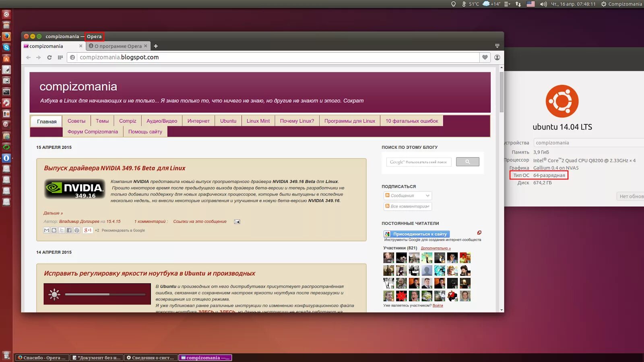Email the post using the envelope-arrow icon
The width and height of the screenshot is (644, 362).
(x=237, y=222)
